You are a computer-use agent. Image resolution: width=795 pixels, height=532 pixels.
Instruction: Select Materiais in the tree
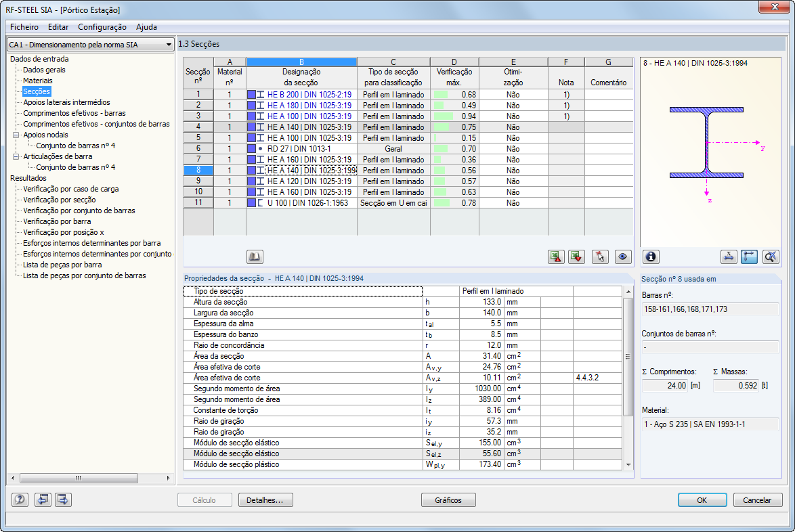tap(37, 81)
